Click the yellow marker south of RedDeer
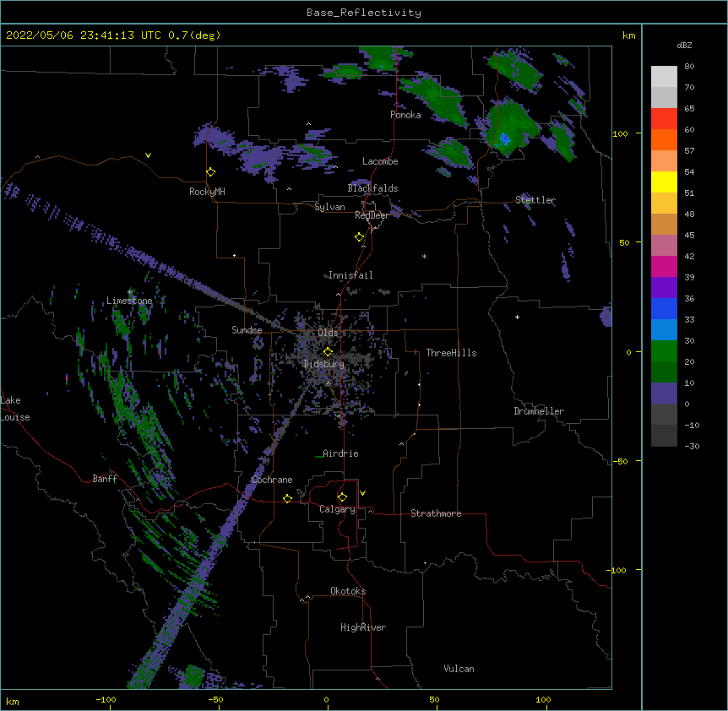Viewport: 728px width, 711px height. point(359,237)
